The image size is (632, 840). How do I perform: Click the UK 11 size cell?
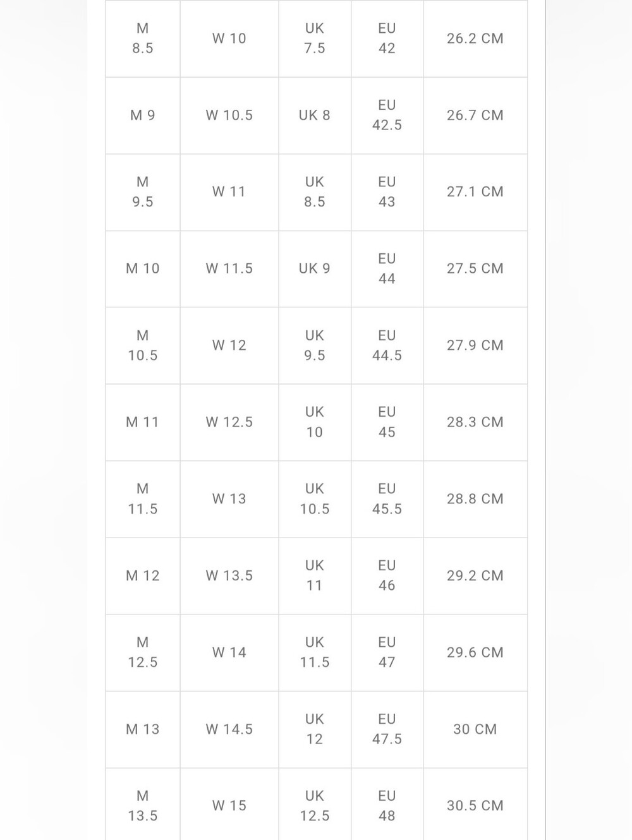click(x=315, y=576)
